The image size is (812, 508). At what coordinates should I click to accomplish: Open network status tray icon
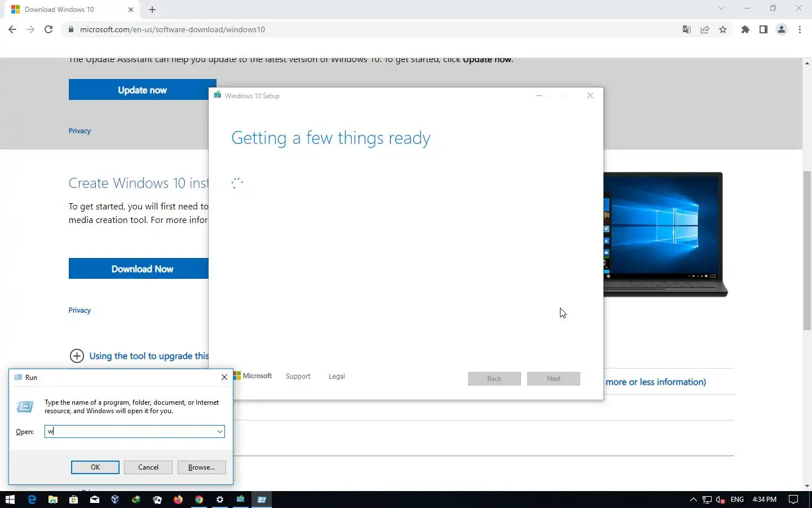click(707, 500)
